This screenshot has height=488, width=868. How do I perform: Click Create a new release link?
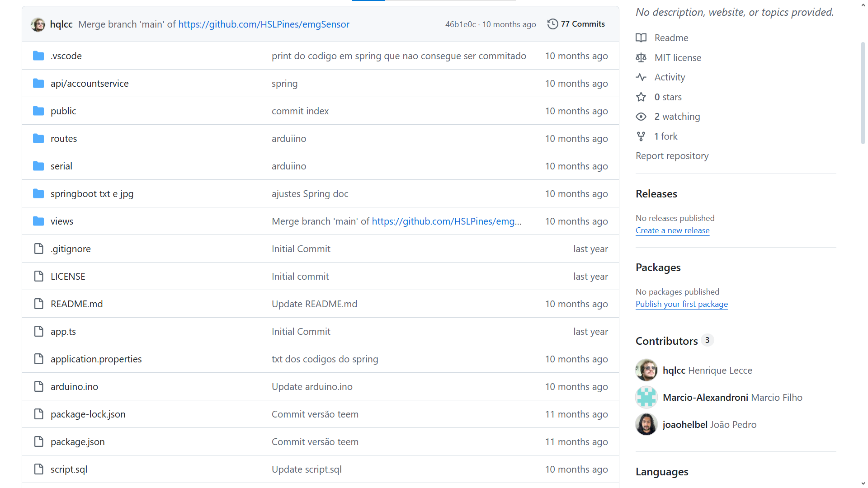point(672,230)
